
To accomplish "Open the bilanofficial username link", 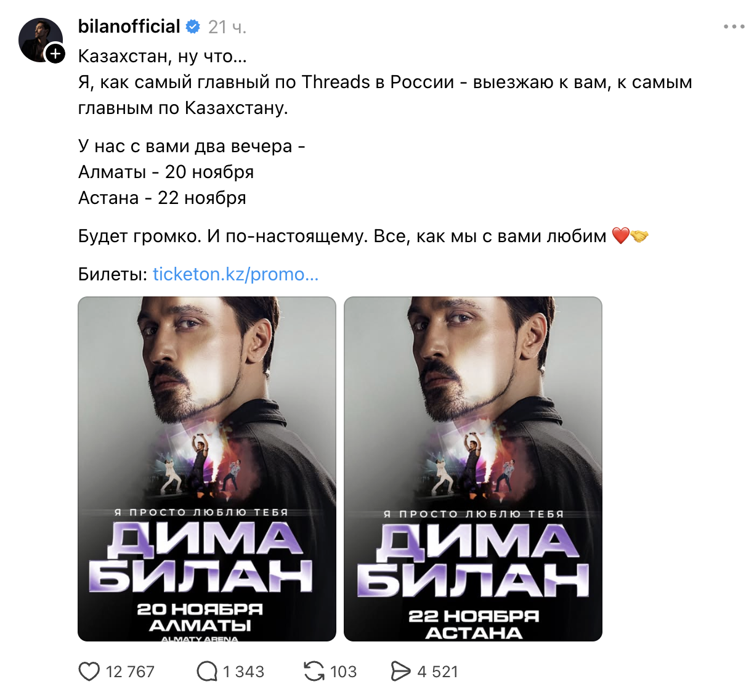I will point(129,26).
